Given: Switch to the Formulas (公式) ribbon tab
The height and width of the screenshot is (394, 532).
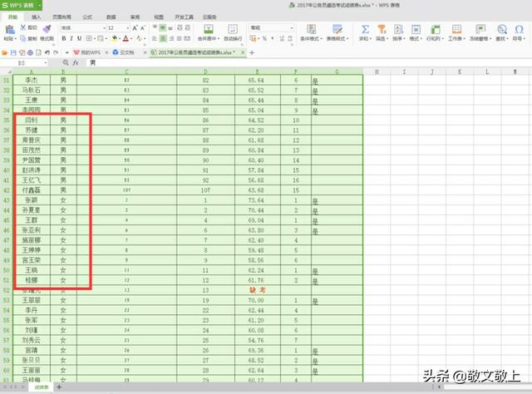Looking at the screenshot, I should (87, 17).
